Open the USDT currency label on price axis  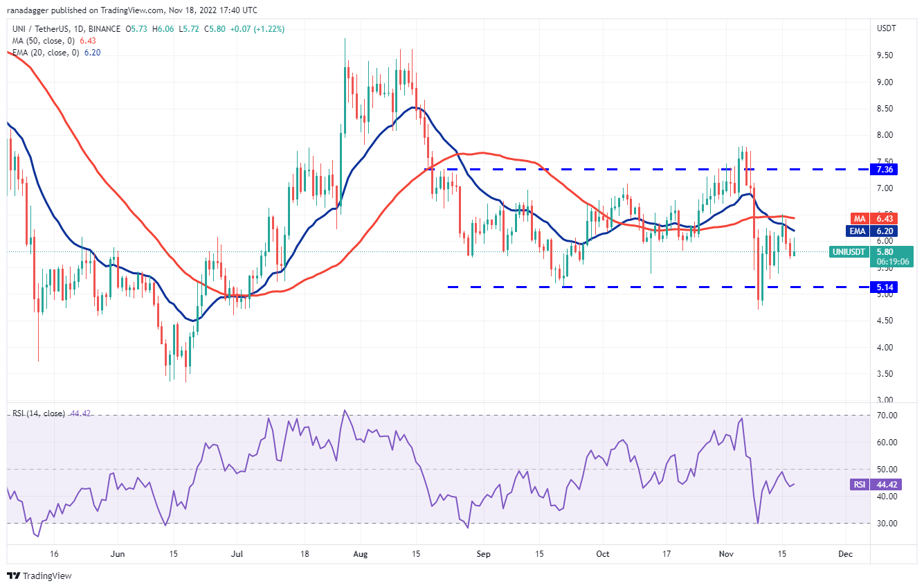[886, 28]
